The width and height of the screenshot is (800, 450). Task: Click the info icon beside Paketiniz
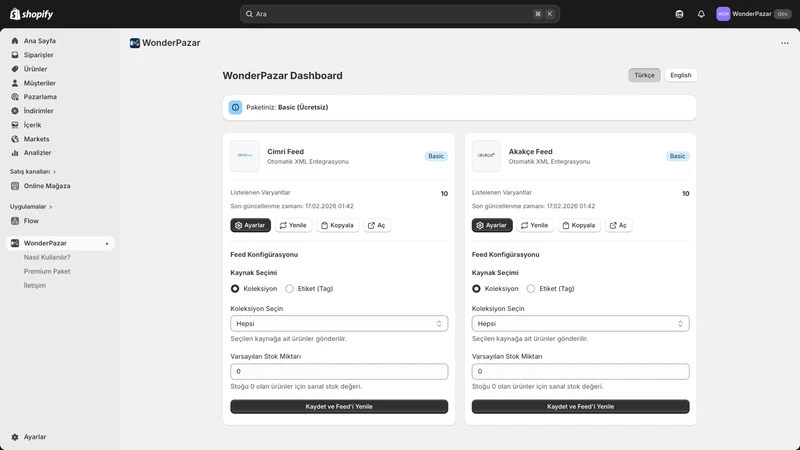pyautogui.click(x=235, y=107)
